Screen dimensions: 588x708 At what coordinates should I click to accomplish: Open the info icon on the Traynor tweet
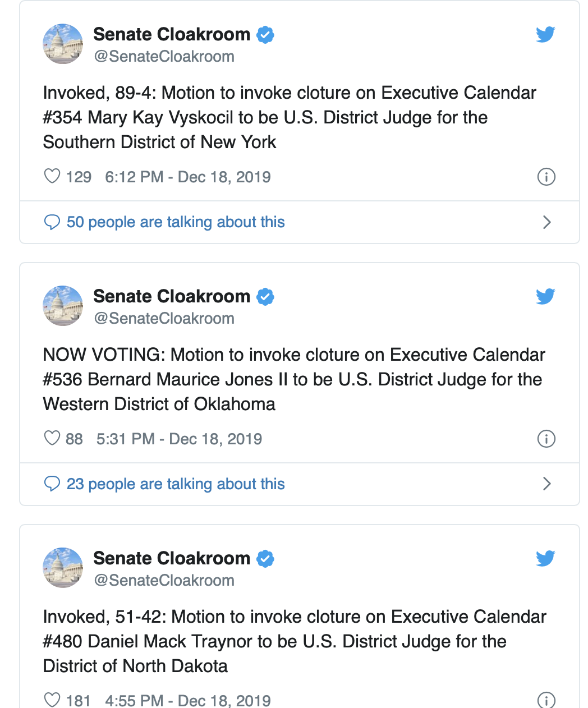click(546, 700)
